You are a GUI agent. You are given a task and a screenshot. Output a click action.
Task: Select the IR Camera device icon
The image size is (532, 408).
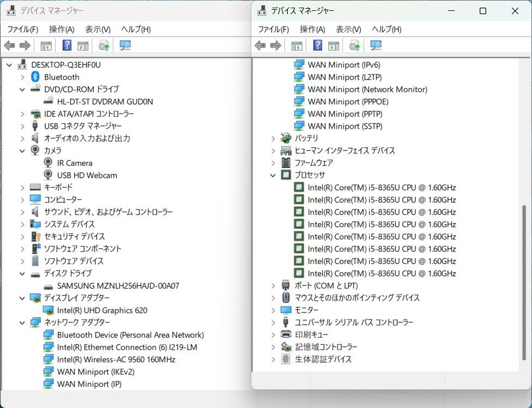tap(48, 163)
